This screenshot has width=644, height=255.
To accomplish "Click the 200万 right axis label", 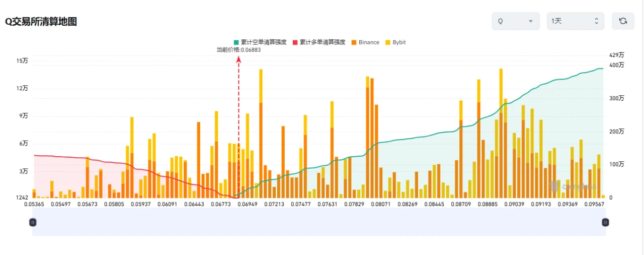I will (617, 132).
